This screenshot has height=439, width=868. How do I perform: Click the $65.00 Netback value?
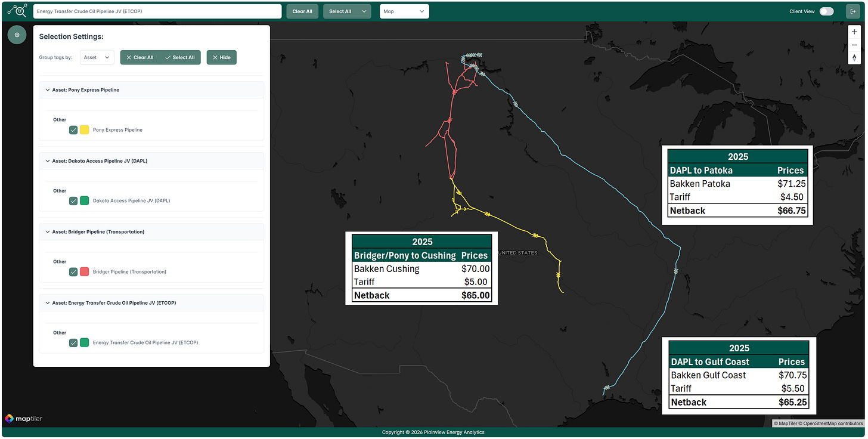coord(475,295)
